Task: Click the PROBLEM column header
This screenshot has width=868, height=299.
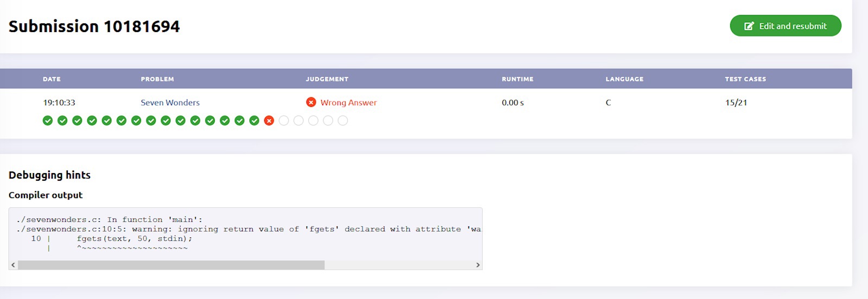Action: (157, 79)
